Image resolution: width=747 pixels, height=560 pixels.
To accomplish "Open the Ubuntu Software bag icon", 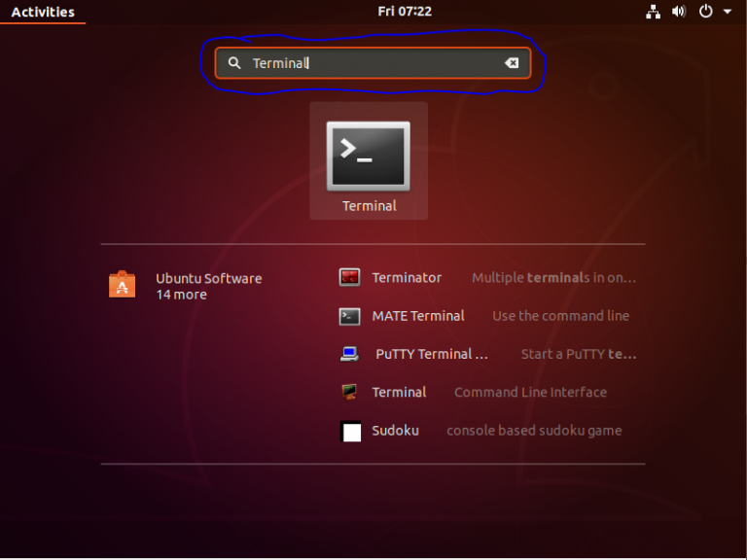I will coord(123,285).
